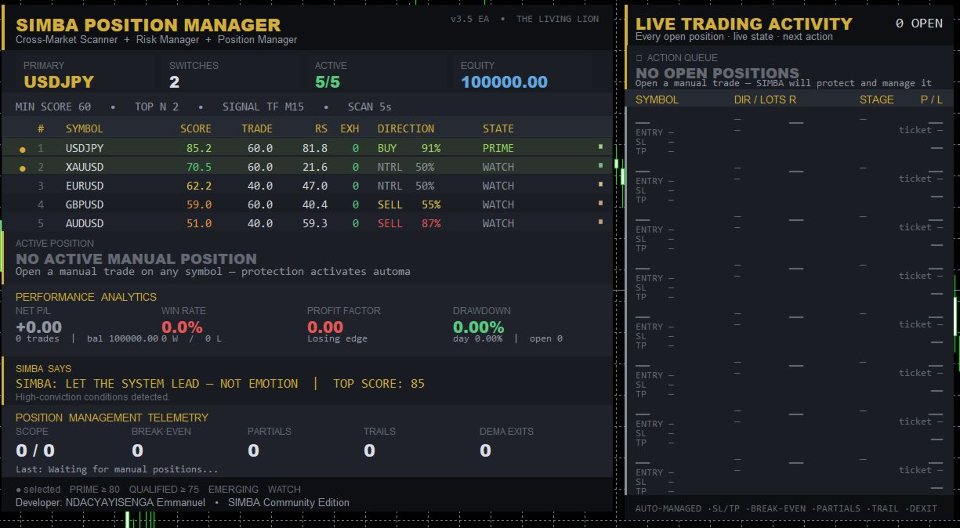Click the SCAN 5s setting
Screen dimensions: 960x528
(370, 107)
